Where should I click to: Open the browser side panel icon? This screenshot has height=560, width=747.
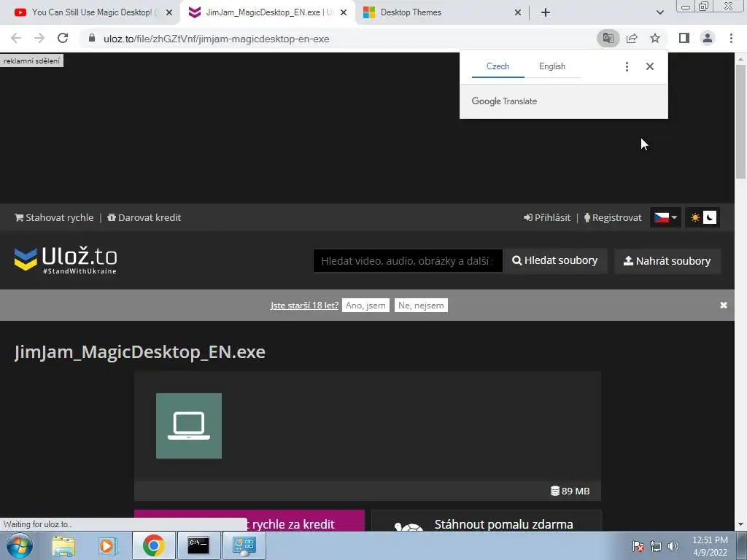pos(684,38)
